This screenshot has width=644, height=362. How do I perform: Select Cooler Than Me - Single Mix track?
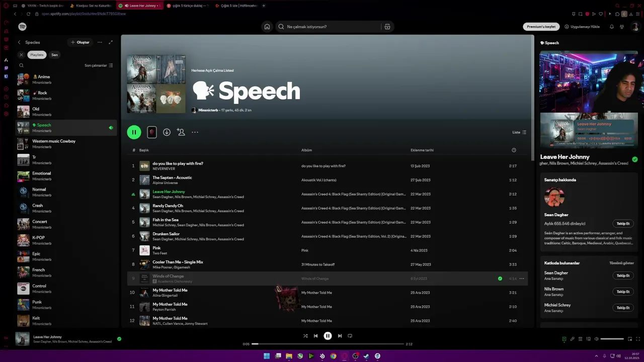(328, 264)
